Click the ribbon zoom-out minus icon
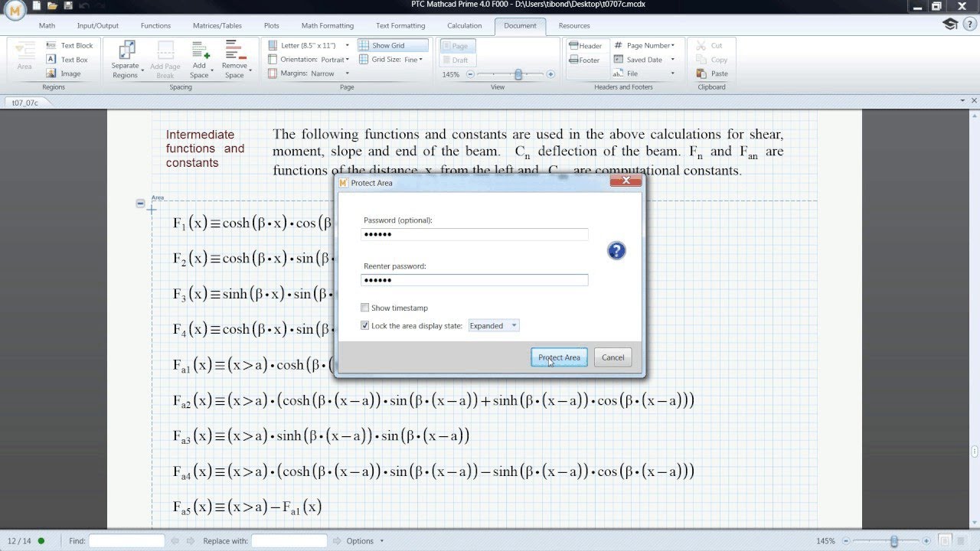This screenshot has height=551, width=980. click(x=470, y=74)
